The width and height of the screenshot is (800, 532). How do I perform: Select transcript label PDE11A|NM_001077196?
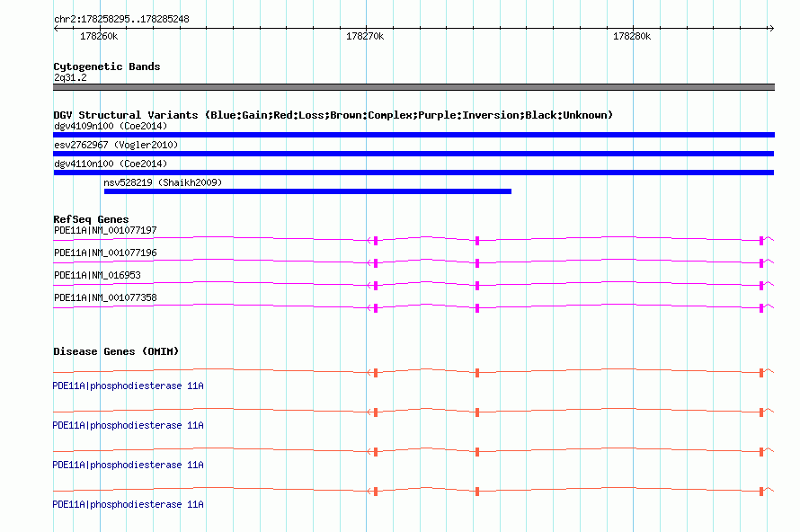click(105, 253)
